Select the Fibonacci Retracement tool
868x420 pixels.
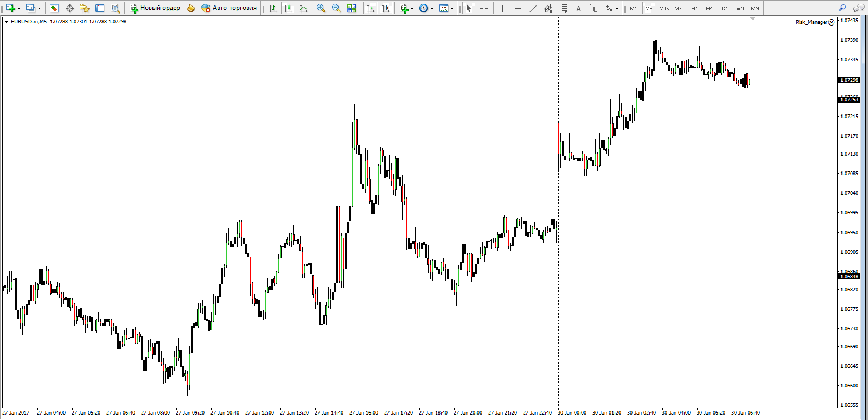tap(563, 8)
